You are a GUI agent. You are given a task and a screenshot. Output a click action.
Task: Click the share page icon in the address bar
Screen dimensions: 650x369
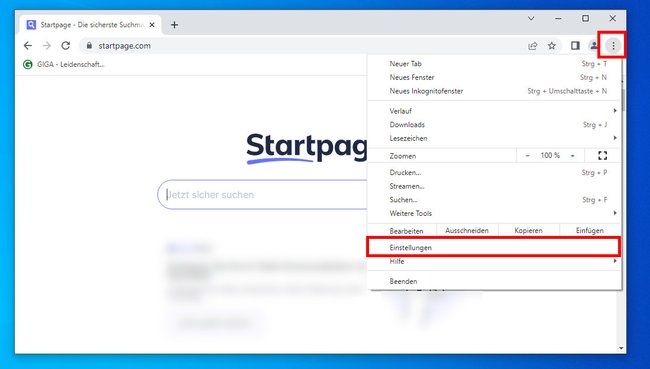533,46
